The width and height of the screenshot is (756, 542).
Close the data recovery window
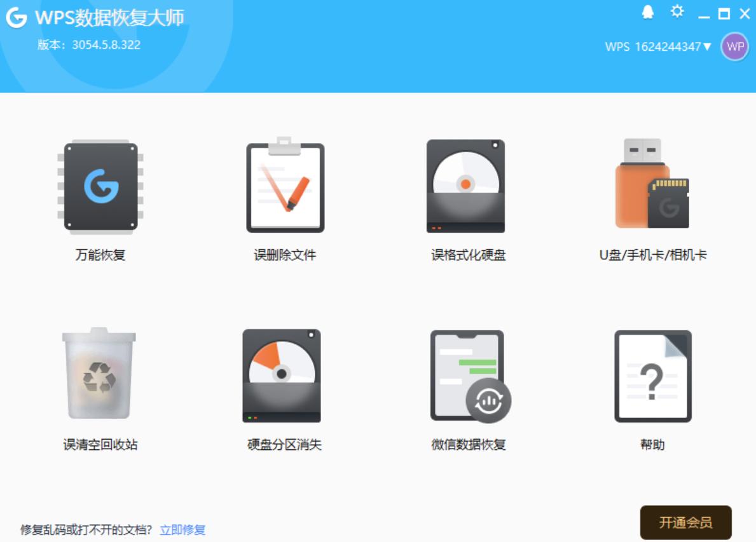tap(745, 13)
